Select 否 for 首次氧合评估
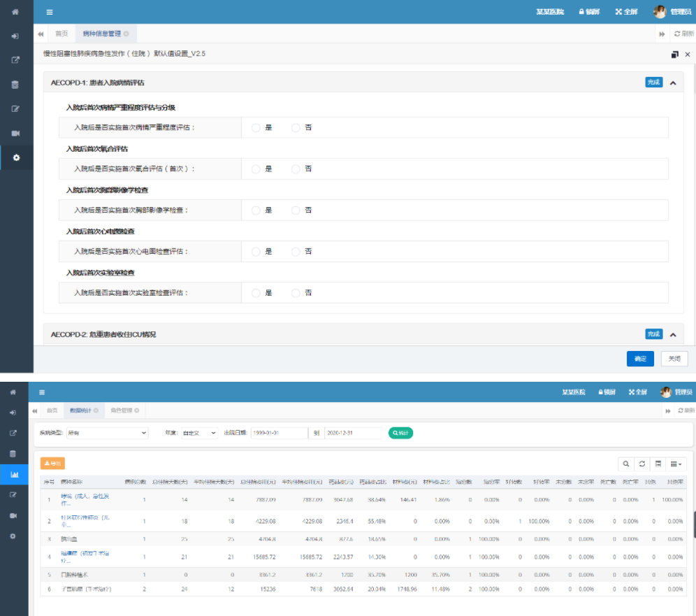 (x=296, y=169)
